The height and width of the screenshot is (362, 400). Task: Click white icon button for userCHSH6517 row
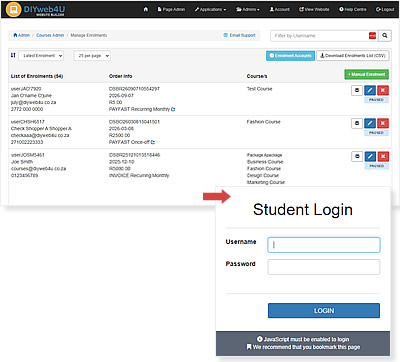tap(357, 123)
